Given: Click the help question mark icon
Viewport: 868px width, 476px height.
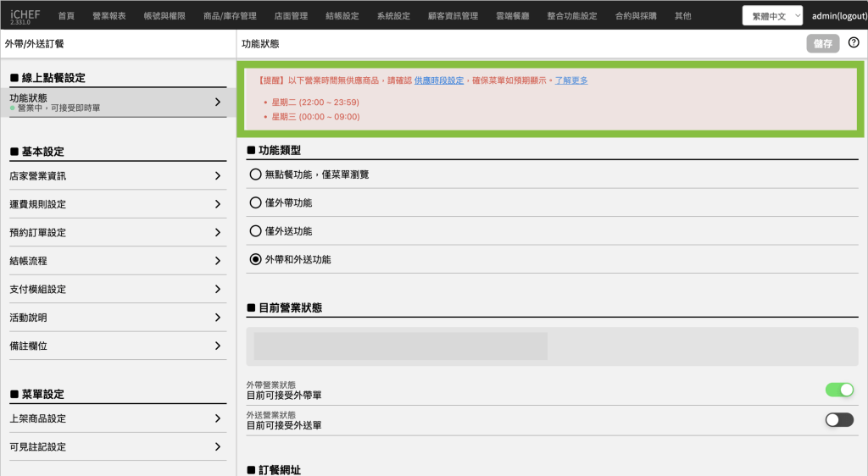Looking at the screenshot, I should (854, 43).
